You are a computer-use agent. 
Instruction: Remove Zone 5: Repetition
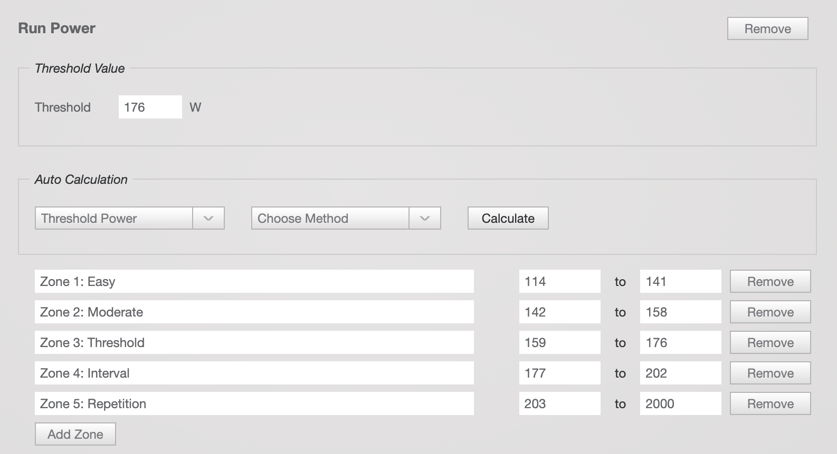pos(770,404)
